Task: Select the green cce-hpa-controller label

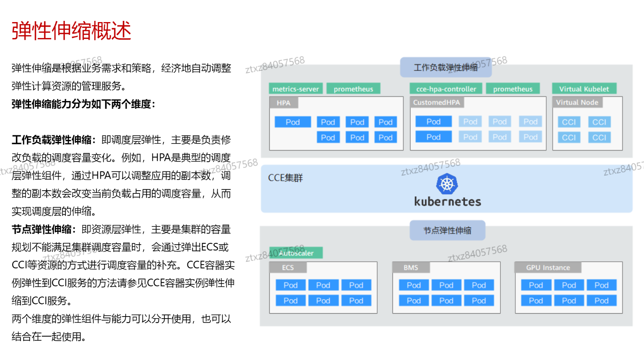Action: tap(446, 89)
